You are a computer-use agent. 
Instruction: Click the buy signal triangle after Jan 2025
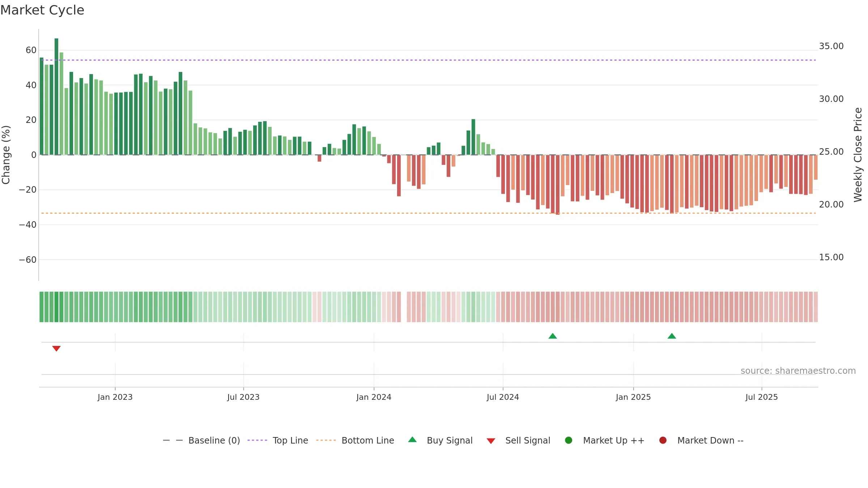tap(672, 336)
